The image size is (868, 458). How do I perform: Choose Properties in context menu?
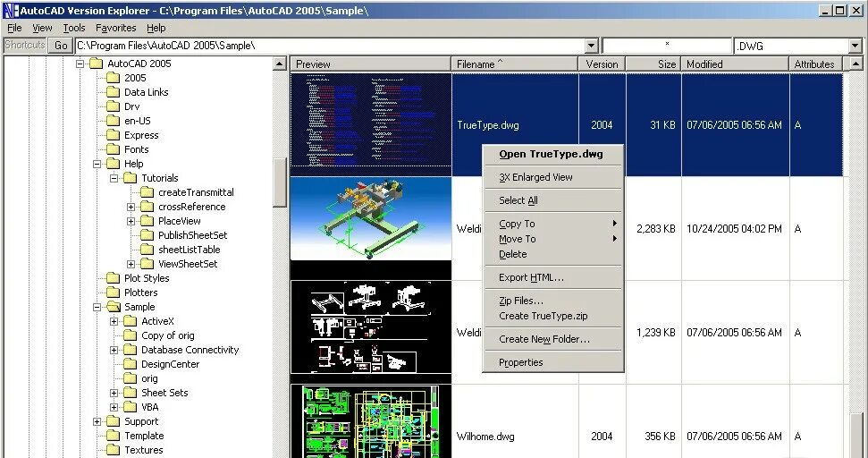click(553, 362)
